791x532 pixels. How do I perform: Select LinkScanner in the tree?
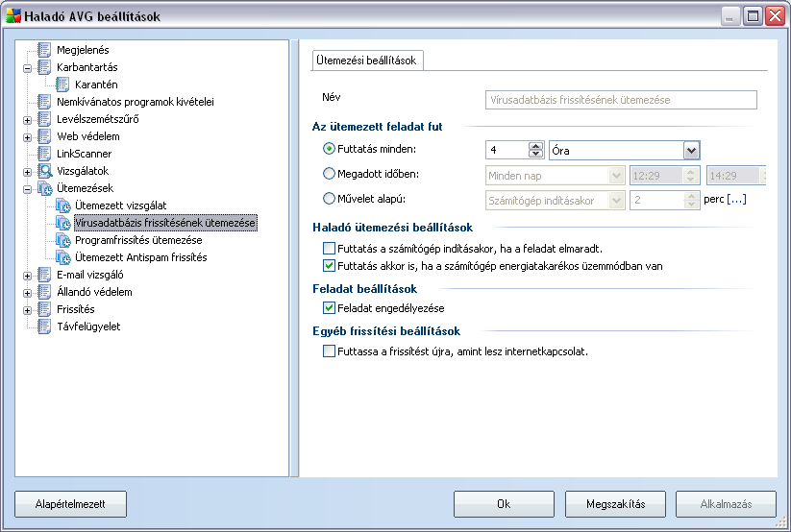tap(84, 154)
